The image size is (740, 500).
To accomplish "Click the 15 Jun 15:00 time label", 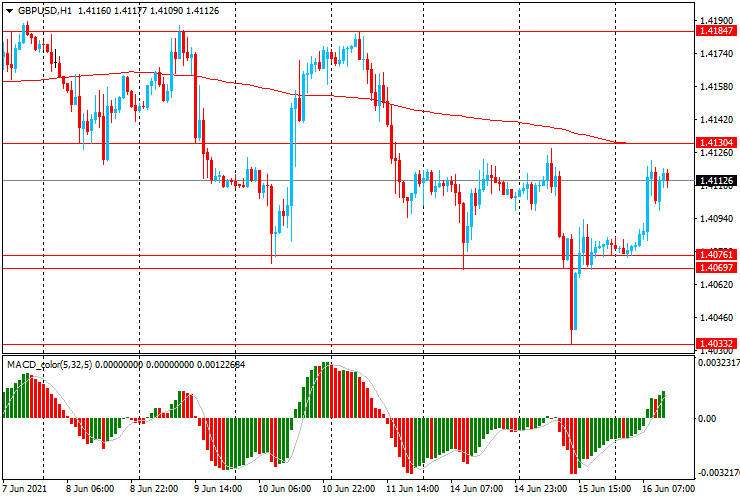I will (605, 488).
